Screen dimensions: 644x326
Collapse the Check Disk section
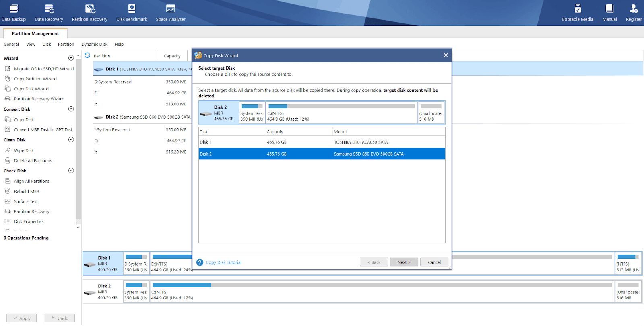pos(71,170)
